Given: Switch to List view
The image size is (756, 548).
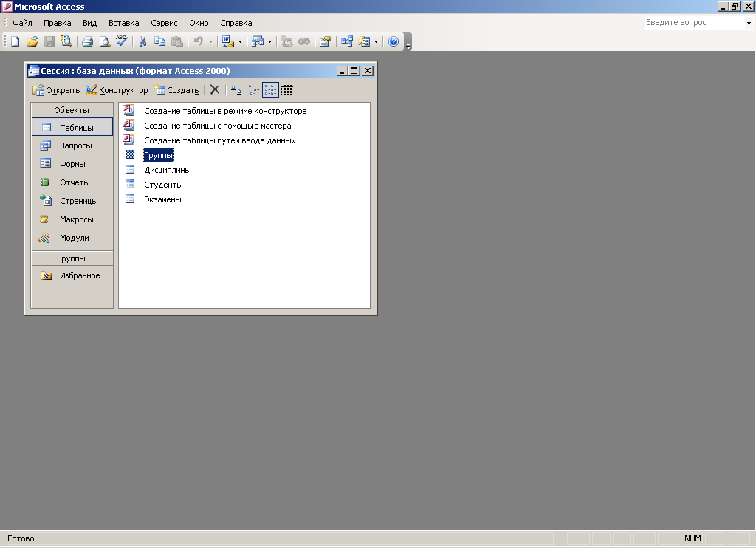Looking at the screenshot, I should (x=270, y=89).
